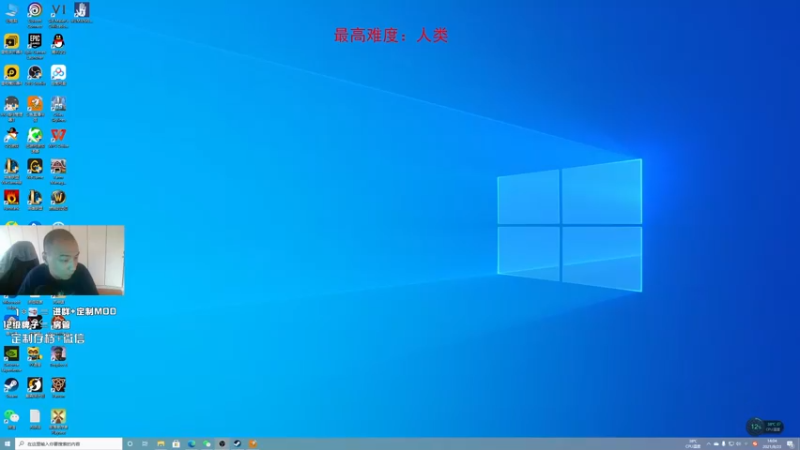Image resolution: width=800 pixels, height=450 pixels.
Task: Open the notification action center
Action: (790, 444)
